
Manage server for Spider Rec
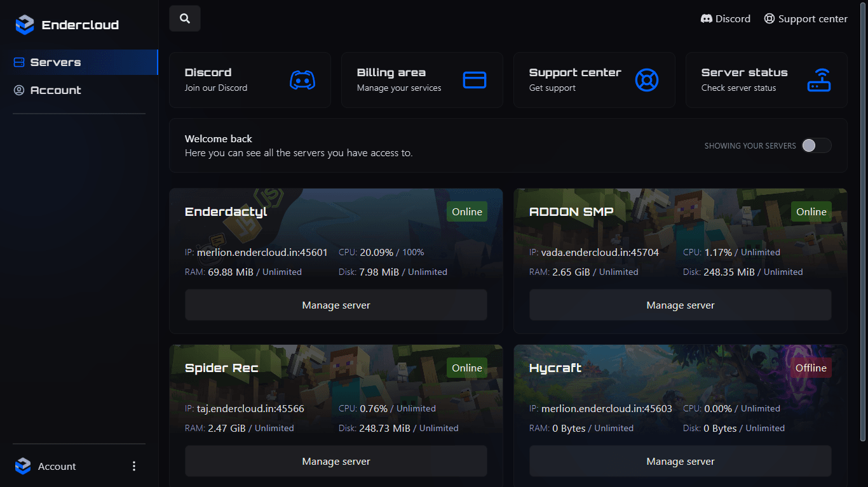pos(336,462)
